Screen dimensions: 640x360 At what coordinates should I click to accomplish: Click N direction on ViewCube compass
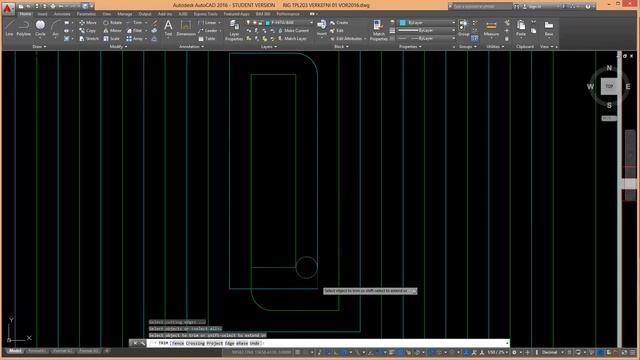pos(609,68)
